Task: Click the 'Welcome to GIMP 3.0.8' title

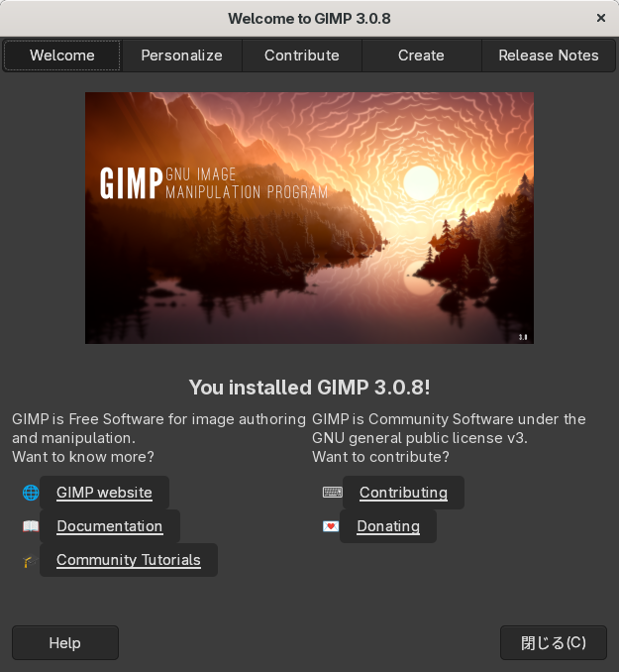Action: [309, 19]
